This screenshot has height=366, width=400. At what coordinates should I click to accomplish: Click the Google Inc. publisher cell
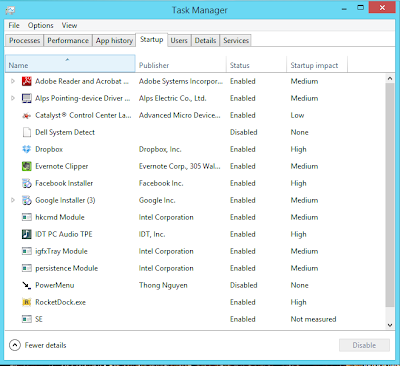click(x=157, y=200)
